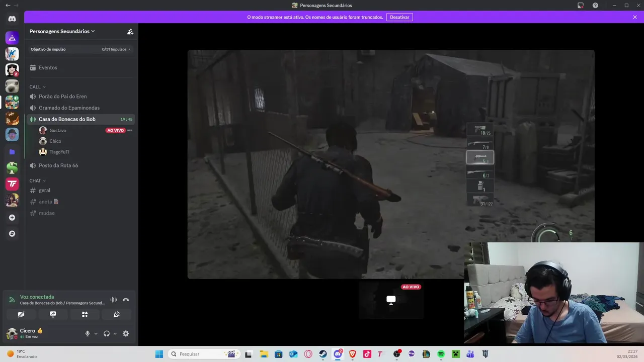This screenshot has height=362, width=644.
Task: Toggle the camera on or off
Action: pos(21,314)
